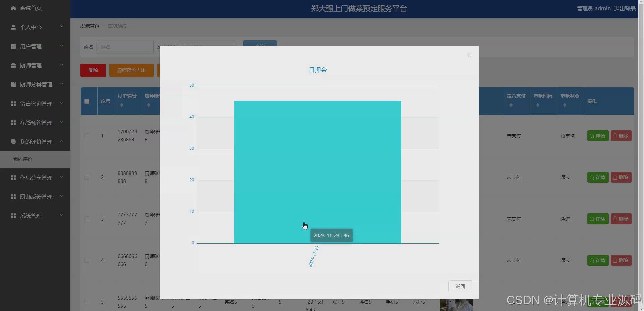The width and height of the screenshot is (644, 311).
Task: Open 系统首页 in the sidebar
Action: point(31,8)
